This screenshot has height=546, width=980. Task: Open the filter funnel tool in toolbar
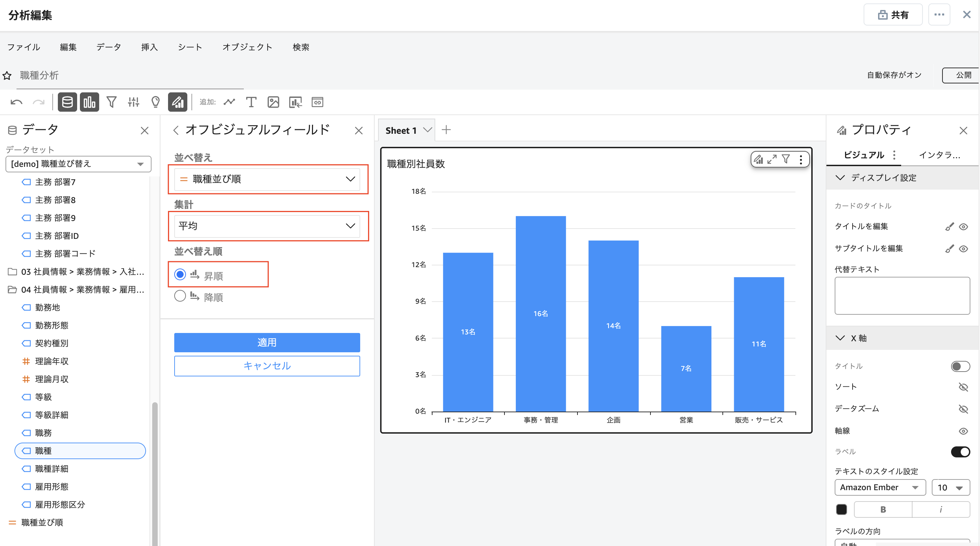(111, 102)
